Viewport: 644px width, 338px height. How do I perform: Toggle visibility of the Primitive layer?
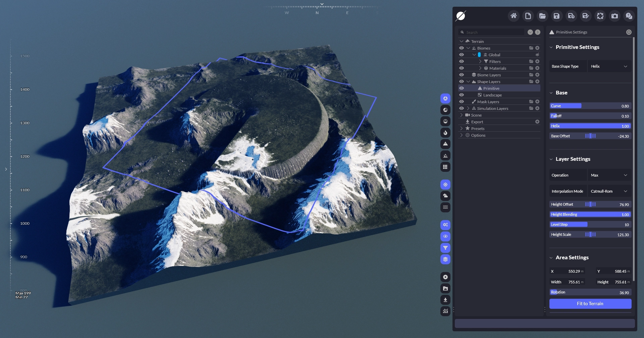tap(462, 88)
